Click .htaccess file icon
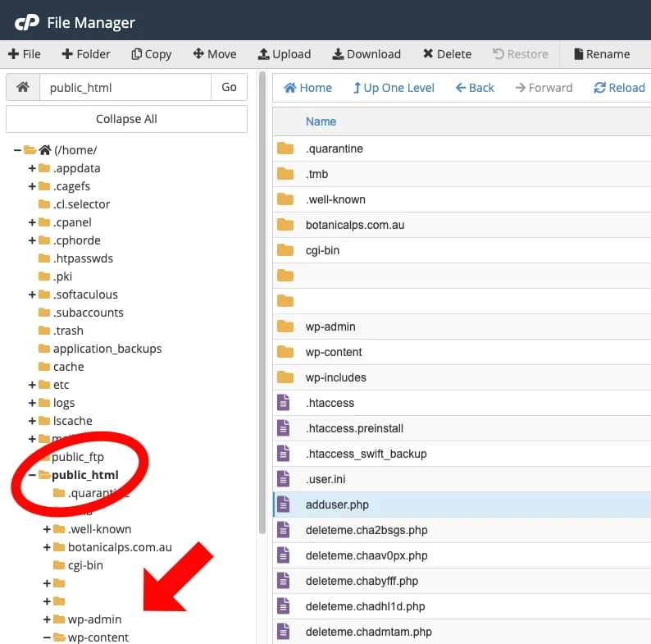This screenshot has height=644, width=651. (x=284, y=403)
